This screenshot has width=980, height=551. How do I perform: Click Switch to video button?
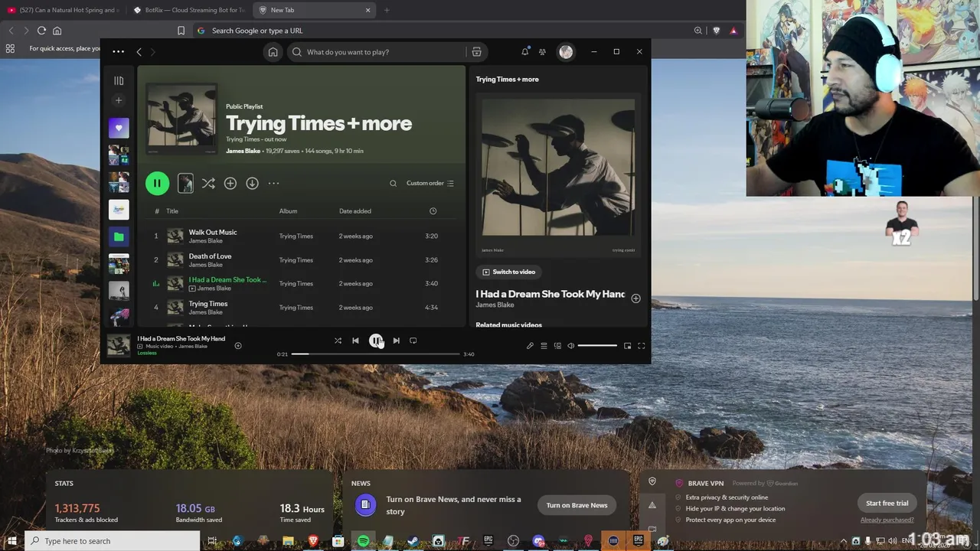(x=509, y=272)
